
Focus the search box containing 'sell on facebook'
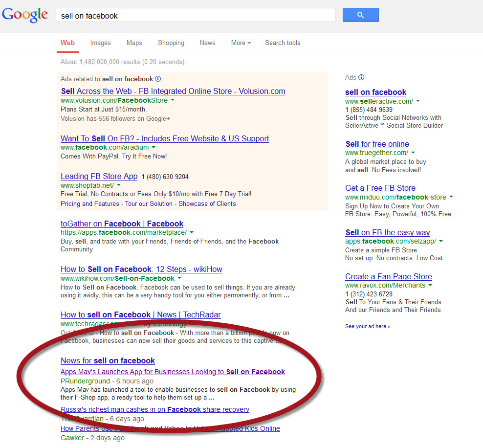(195, 15)
